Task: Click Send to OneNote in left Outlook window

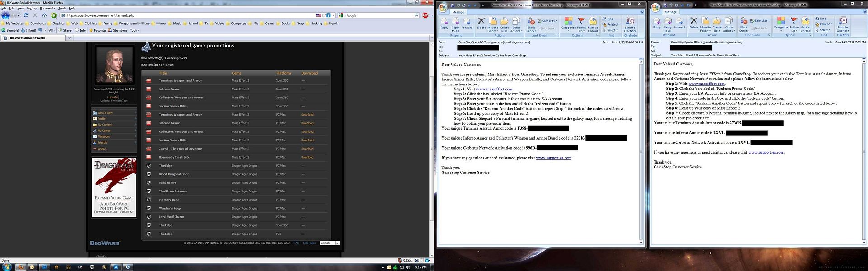Action: coord(630,24)
